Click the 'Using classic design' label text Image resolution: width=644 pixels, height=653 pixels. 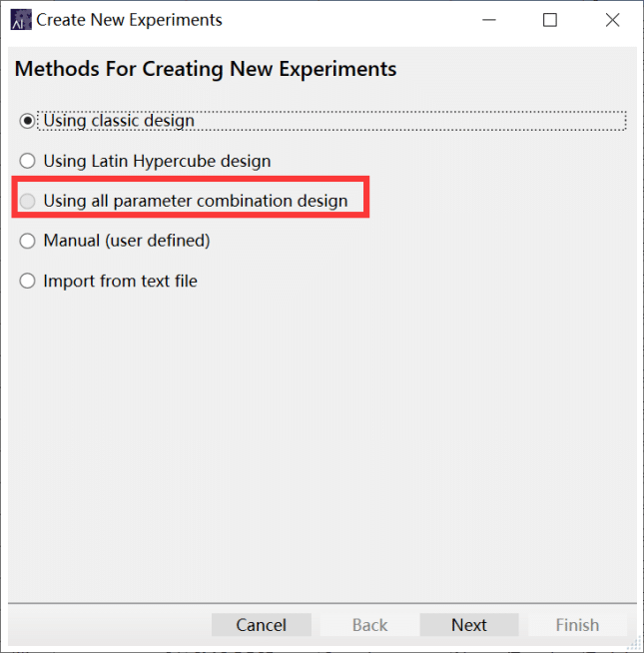point(119,121)
